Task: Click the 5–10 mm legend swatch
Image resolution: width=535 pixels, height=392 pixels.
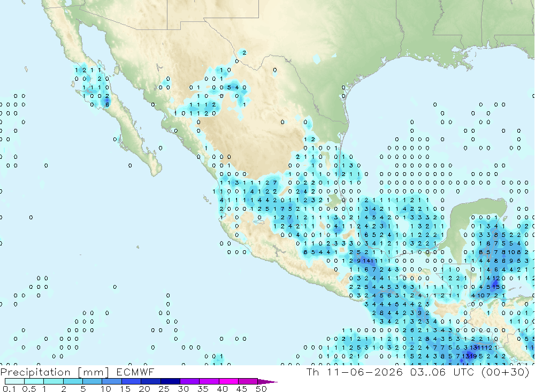Action: tap(92, 381)
